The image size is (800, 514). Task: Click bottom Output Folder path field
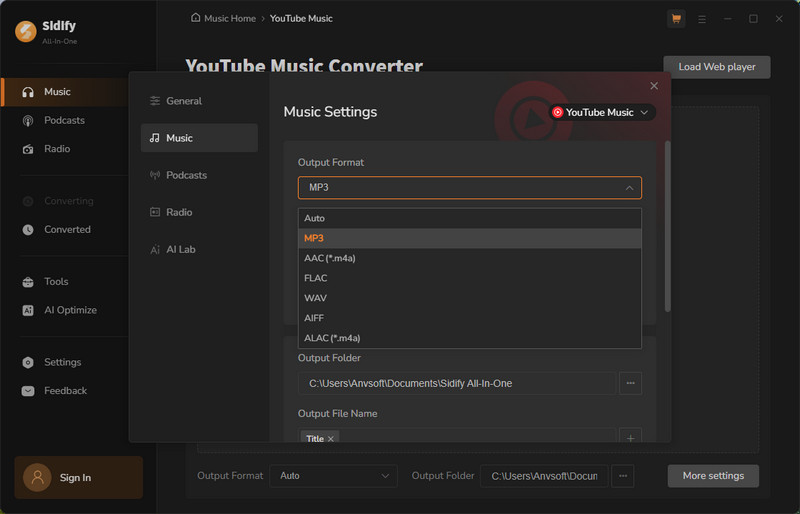[544, 476]
